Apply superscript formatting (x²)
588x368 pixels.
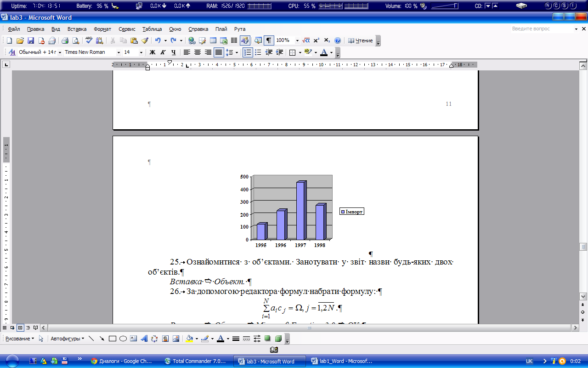pos(317,40)
